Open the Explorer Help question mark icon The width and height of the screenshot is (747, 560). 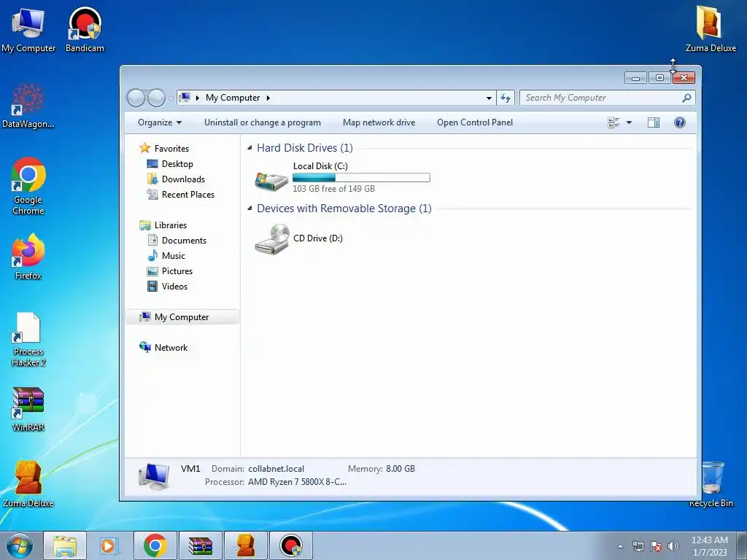coord(680,122)
